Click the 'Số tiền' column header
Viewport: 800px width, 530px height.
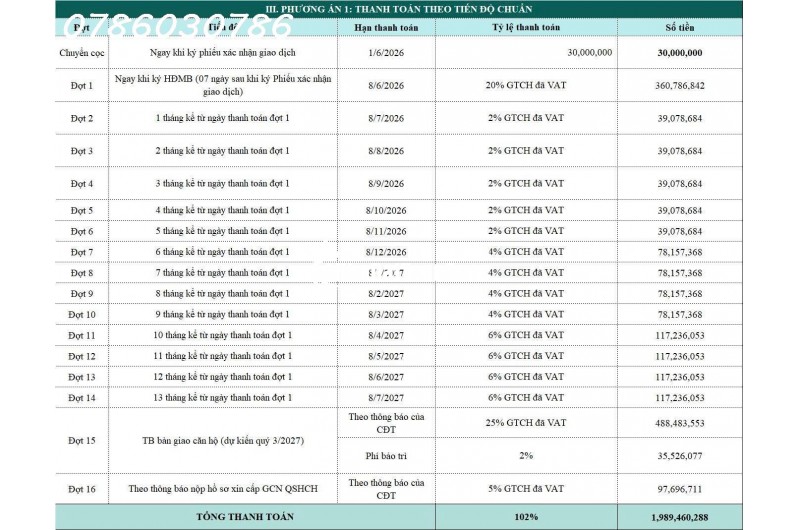click(x=680, y=28)
